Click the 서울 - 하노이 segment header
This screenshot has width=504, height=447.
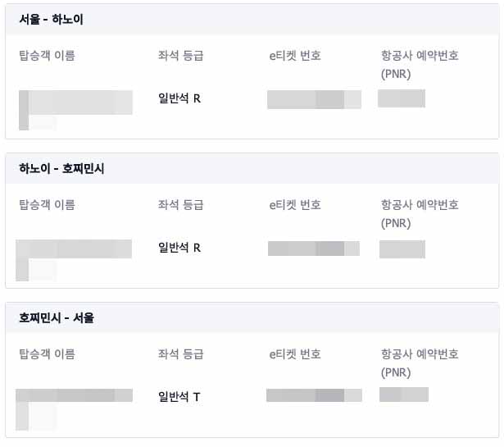coord(51,19)
